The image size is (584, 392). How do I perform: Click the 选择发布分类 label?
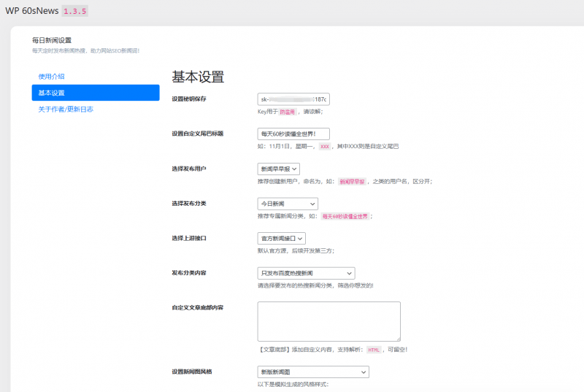[x=189, y=204]
